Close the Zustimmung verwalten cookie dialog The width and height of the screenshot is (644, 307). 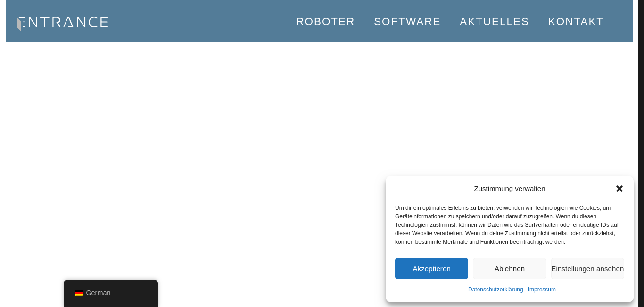click(619, 189)
